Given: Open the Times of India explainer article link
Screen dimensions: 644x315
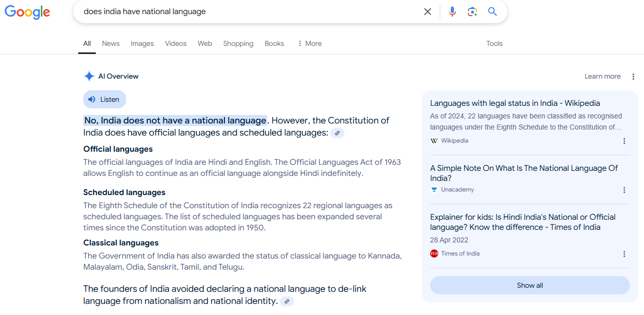Looking at the screenshot, I should click(x=522, y=222).
